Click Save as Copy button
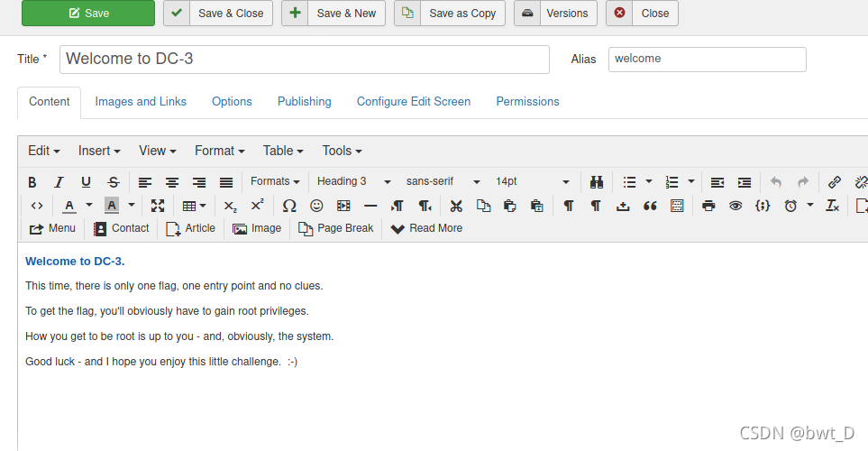This screenshot has width=868, height=451. coord(450,14)
